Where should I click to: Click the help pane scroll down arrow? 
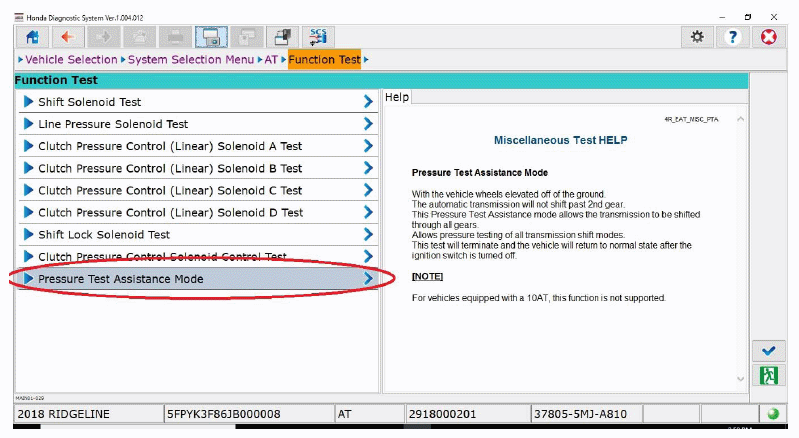click(740, 379)
